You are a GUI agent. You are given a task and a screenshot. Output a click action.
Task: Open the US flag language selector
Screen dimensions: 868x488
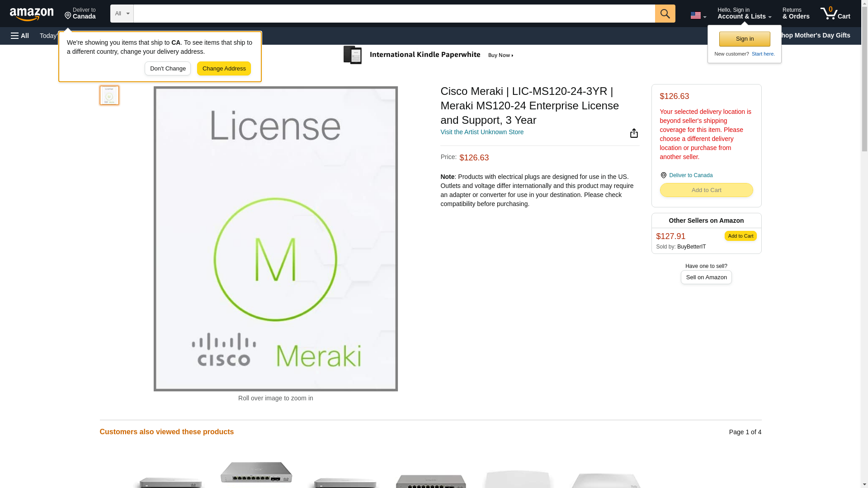698,15
